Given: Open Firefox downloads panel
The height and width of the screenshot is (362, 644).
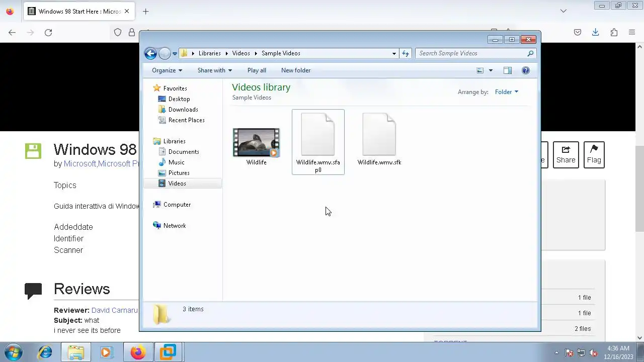Looking at the screenshot, I should pos(595,32).
